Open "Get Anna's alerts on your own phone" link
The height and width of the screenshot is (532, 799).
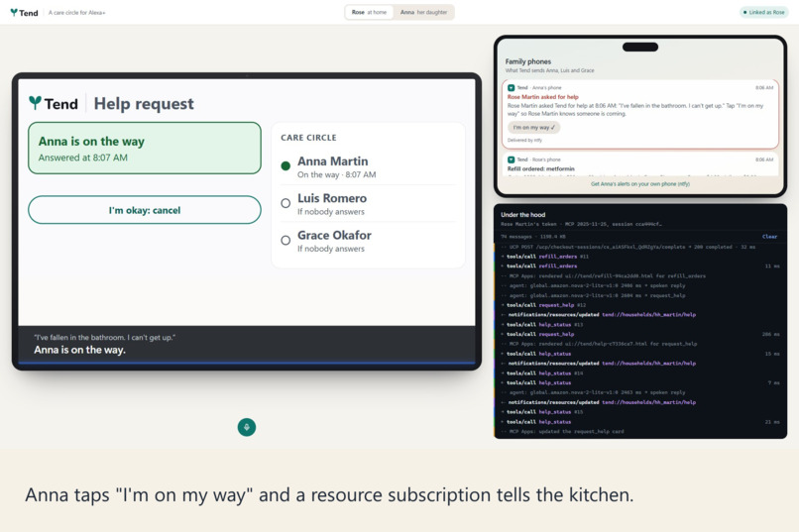[x=640, y=184]
